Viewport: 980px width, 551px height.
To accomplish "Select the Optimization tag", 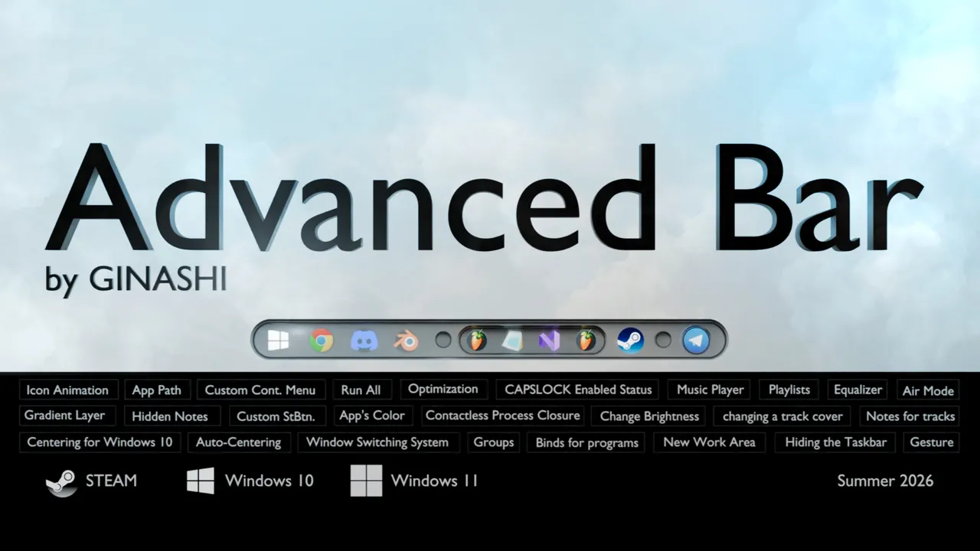I will (443, 389).
